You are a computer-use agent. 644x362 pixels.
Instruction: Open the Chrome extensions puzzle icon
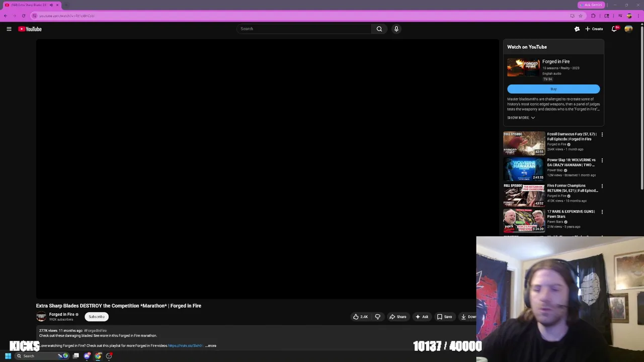click(593, 16)
